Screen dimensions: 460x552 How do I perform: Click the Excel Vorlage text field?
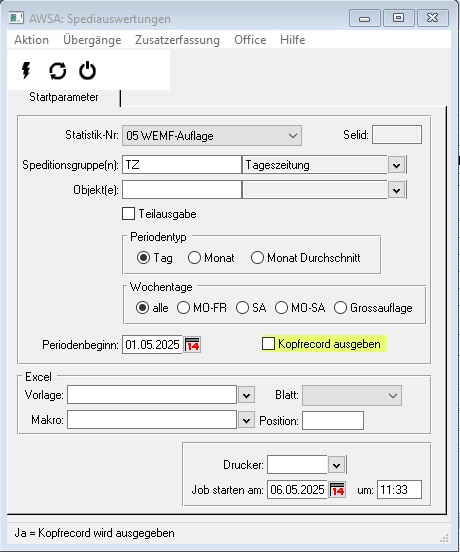point(152,395)
